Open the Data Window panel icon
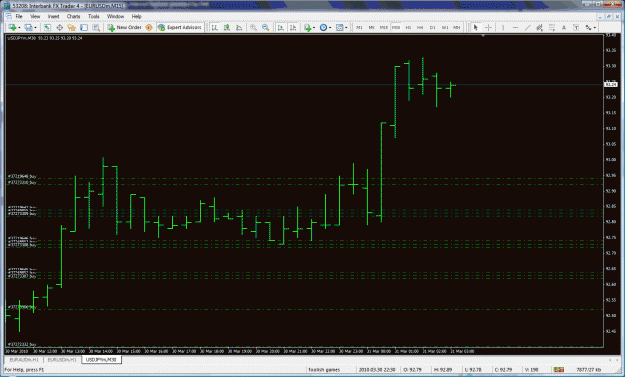 point(60,27)
